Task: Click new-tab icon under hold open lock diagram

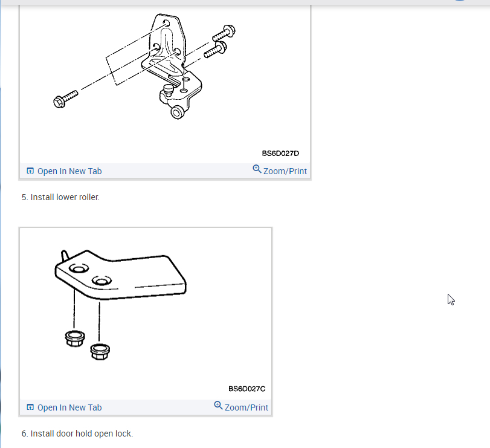Action: pyautogui.click(x=30, y=407)
